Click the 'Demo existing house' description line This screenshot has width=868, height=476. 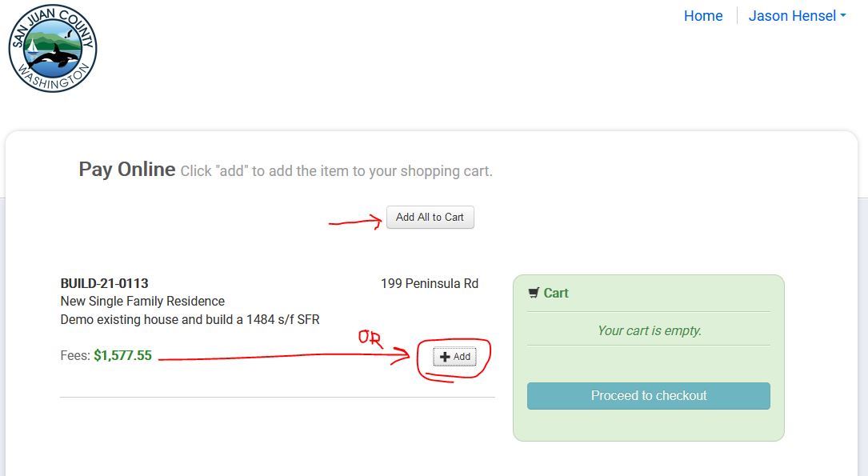click(x=190, y=319)
